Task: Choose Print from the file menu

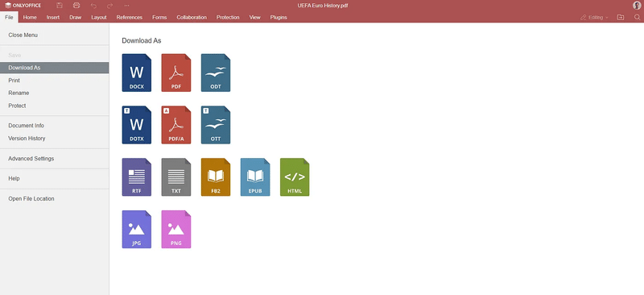Action: (54, 81)
